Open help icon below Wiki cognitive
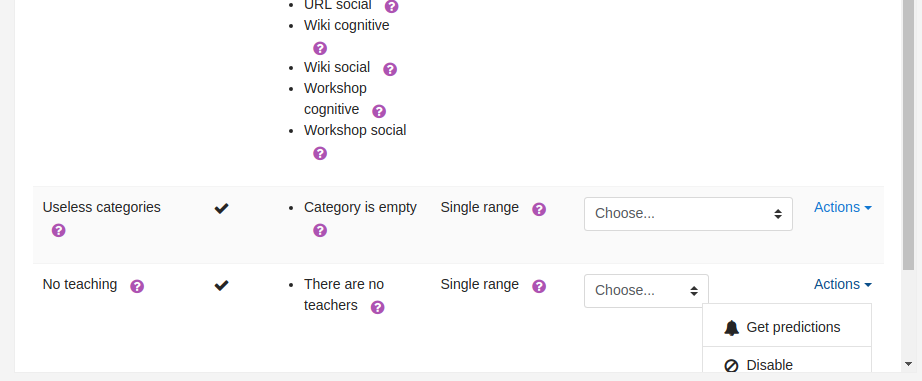The image size is (922, 381). point(320,48)
